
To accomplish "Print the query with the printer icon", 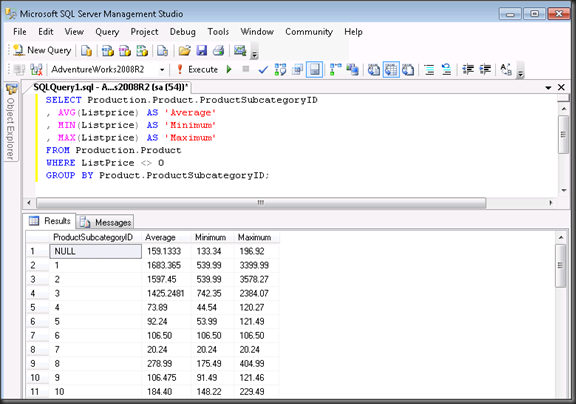I will (x=219, y=51).
